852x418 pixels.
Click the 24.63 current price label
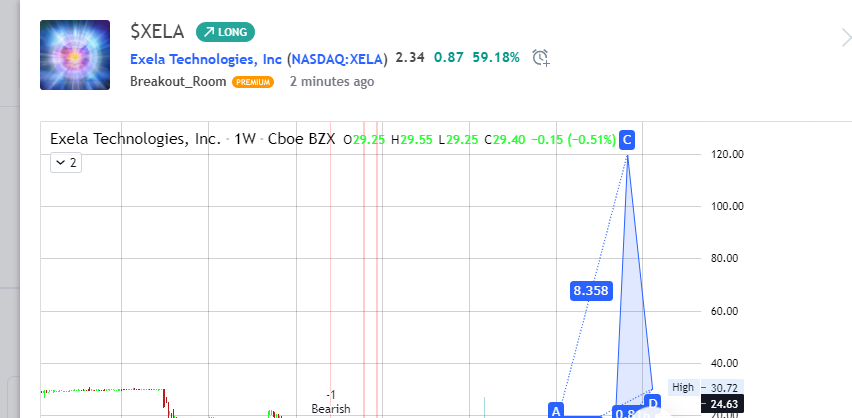(724, 405)
